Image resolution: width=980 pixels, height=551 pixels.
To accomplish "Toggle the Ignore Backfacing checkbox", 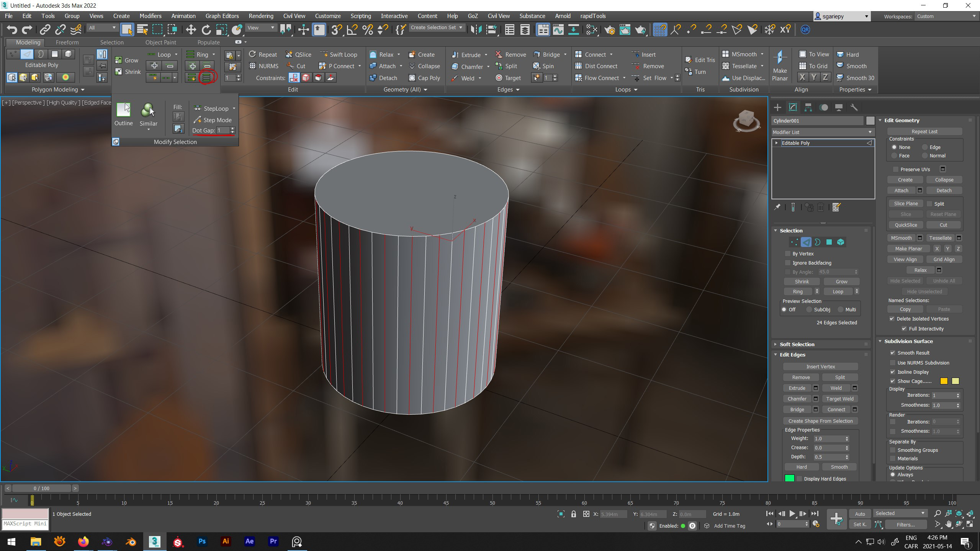I will click(788, 262).
